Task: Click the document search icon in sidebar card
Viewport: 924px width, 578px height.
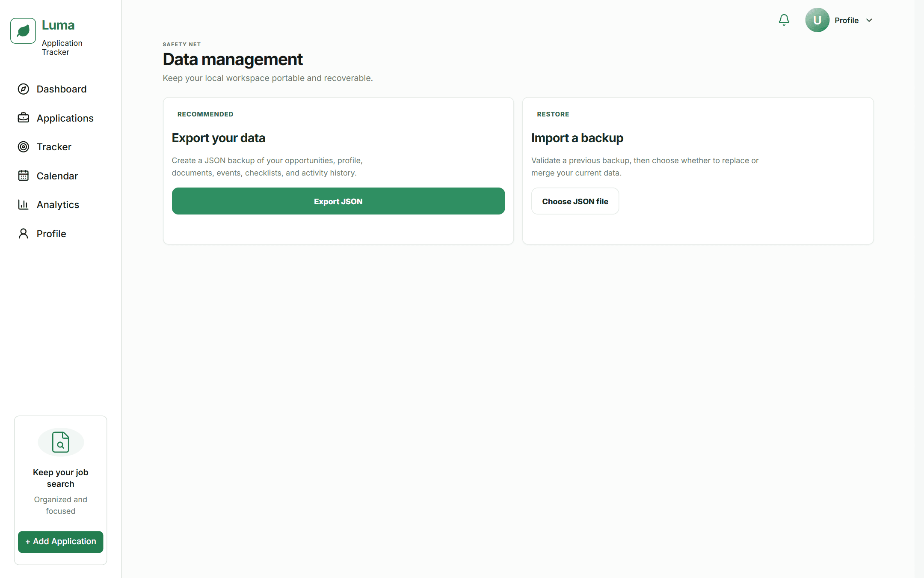Action: [x=61, y=442]
